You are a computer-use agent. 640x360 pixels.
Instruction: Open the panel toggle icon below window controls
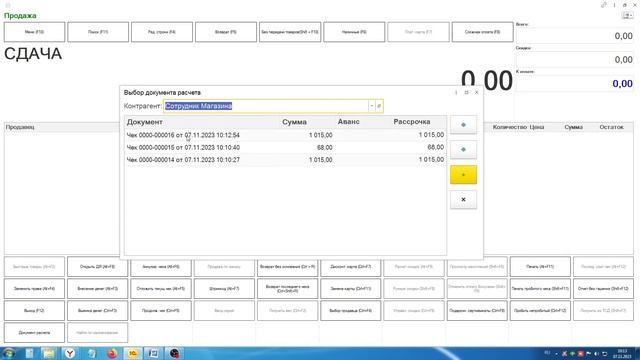628,15
